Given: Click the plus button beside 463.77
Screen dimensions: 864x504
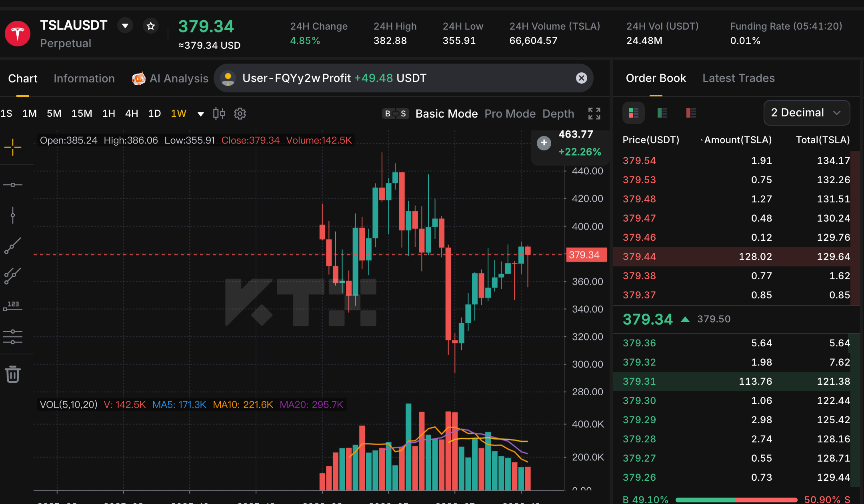Looking at the screenshot, I should coord(544,143).
